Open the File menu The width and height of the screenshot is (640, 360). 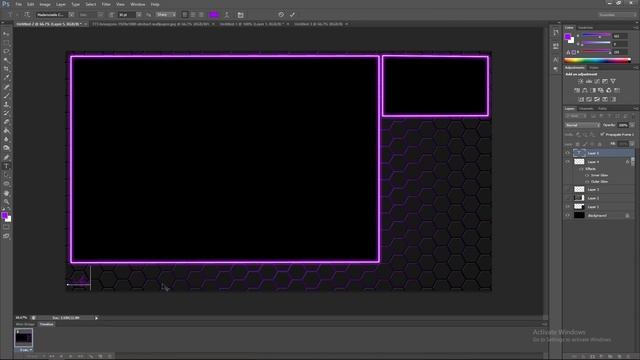(x=18, y=4)
